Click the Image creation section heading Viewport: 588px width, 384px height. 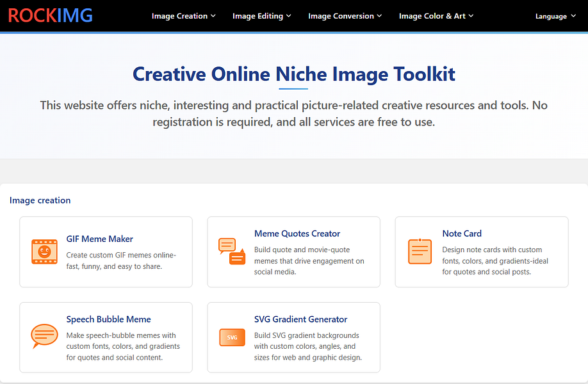pyautogui.click(x=40, y=200)
